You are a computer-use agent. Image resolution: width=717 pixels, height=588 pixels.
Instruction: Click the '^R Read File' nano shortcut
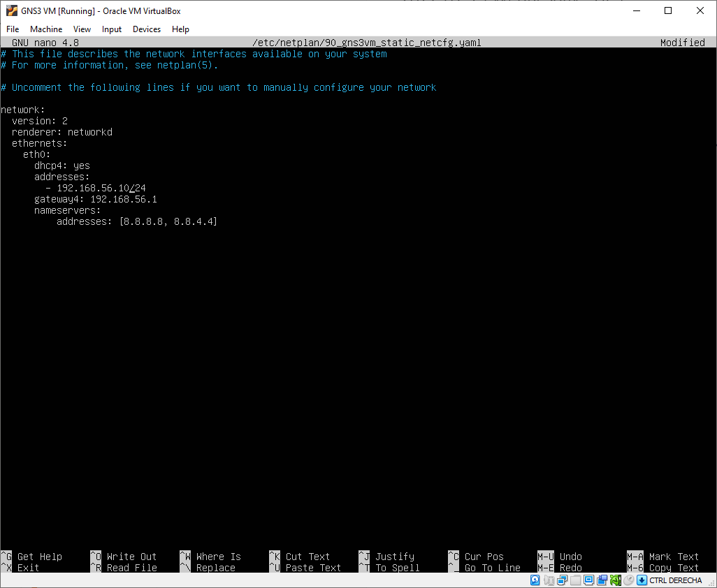click(124, 568)
